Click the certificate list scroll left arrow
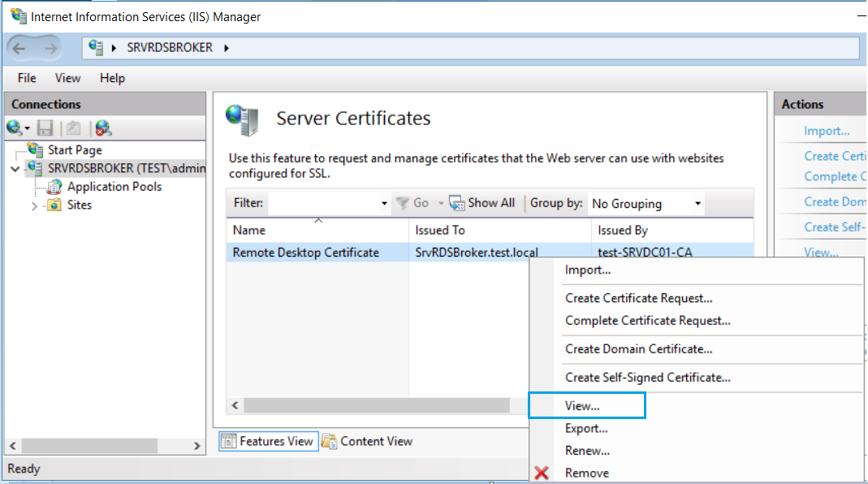The image size is (868, 484). click(235, 405)
